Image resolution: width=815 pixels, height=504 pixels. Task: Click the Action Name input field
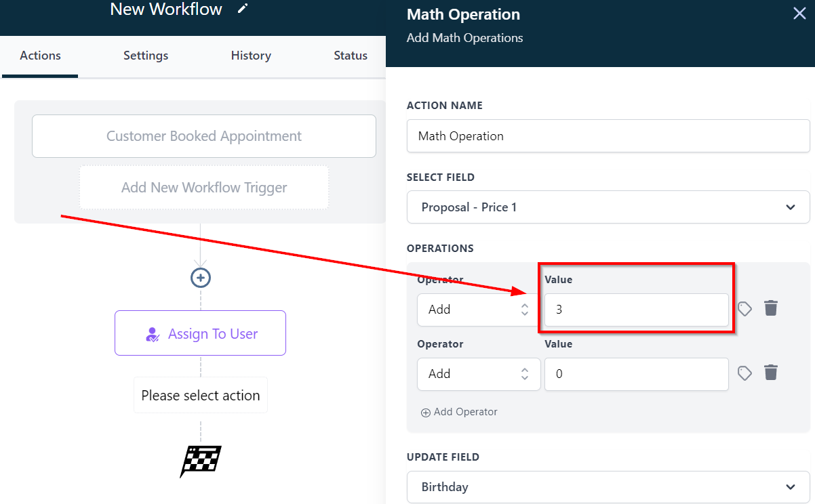click(608, 136)
